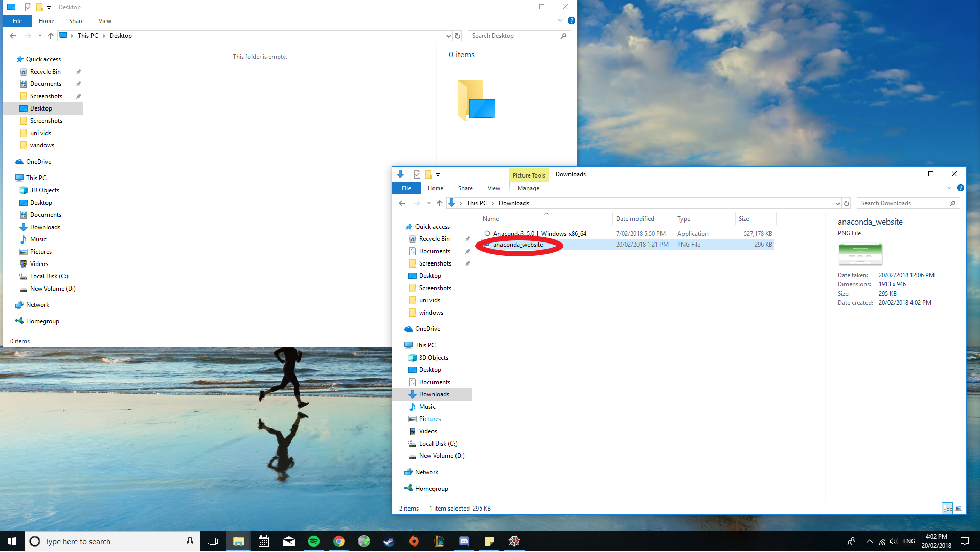This screenshot has width=980, height=552.
Task: Refresh the Desktop window address bar
Action: (458, 36)
